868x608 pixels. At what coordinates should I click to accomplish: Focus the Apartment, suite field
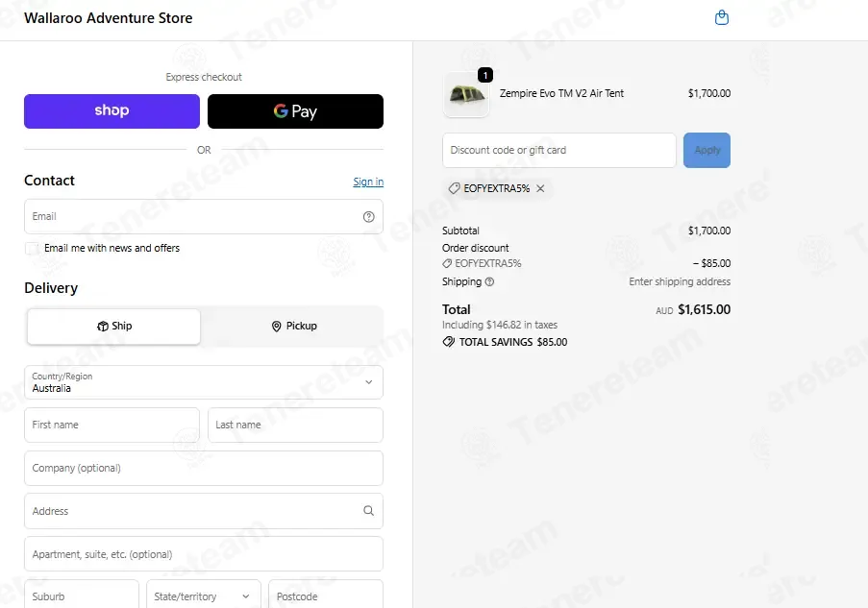[x=204, y=554]
